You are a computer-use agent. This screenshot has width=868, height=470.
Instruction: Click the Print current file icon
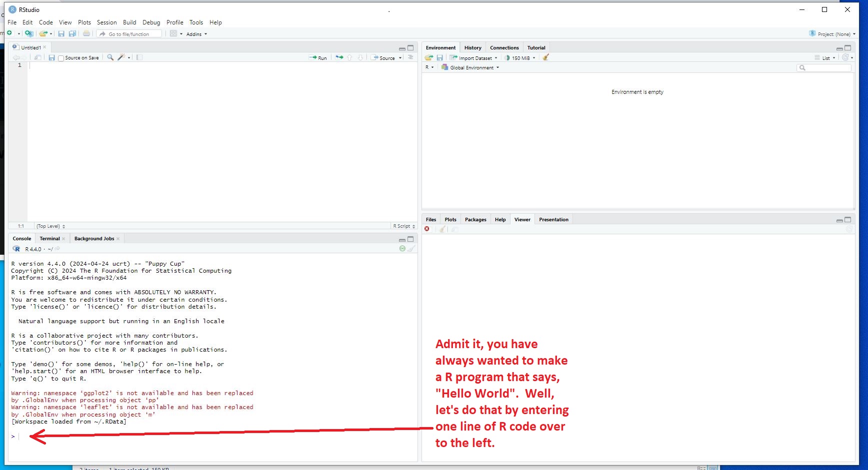coord(86,33)
